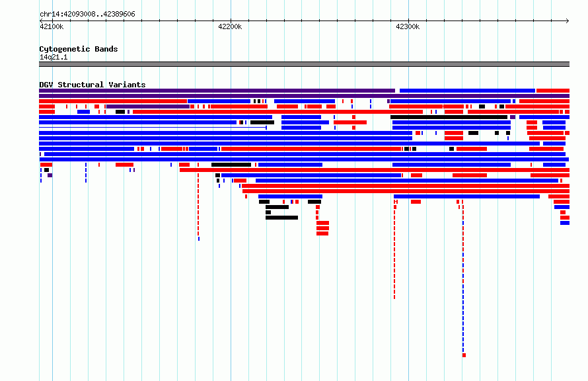
Task: Open the DGV Structural Variants track title
Action: [92, 85]
